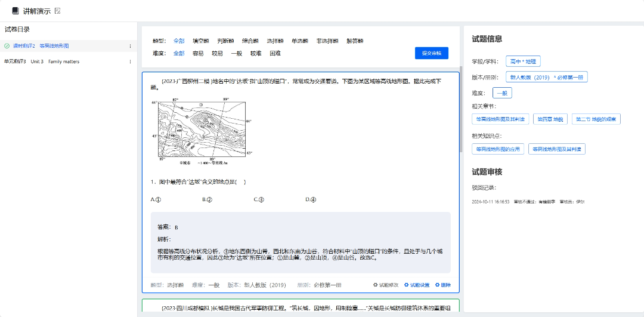Screen dimensions: 644x317
Task: Select 课时测评2 等高线地形图 in the paper list
Action: click(x=68, y=46)
